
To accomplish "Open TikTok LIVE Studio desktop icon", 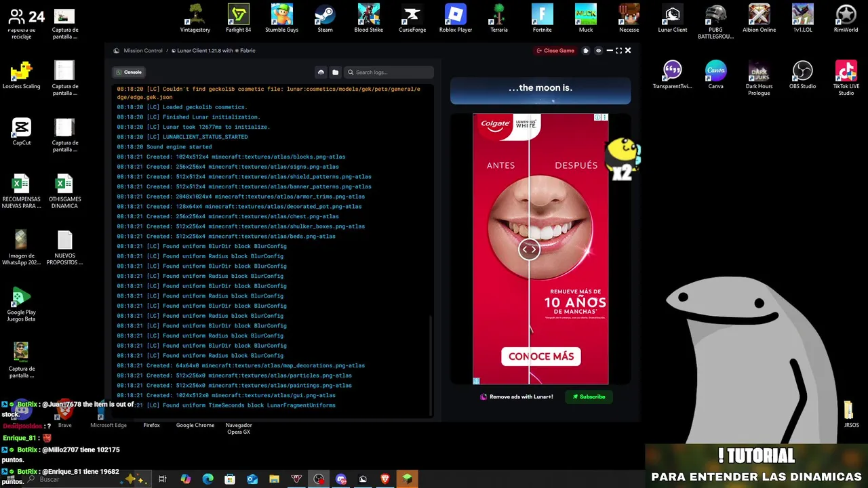I will coord(846,78).
